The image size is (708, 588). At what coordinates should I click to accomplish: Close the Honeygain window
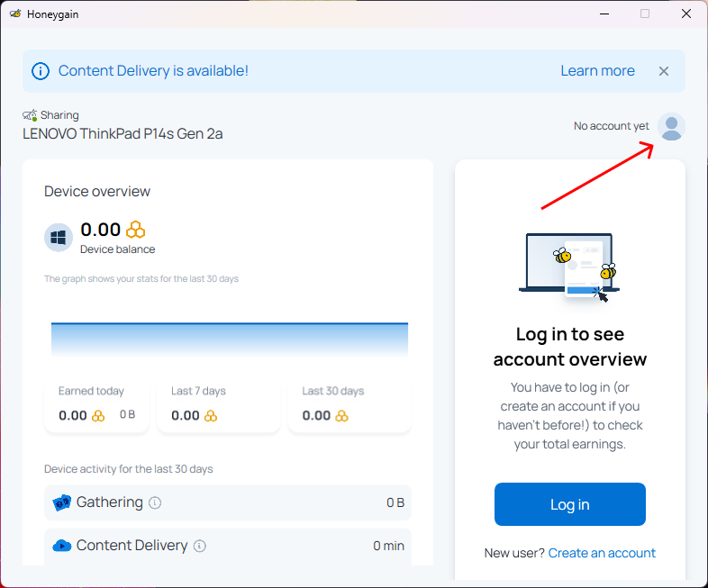click(685, 14)
